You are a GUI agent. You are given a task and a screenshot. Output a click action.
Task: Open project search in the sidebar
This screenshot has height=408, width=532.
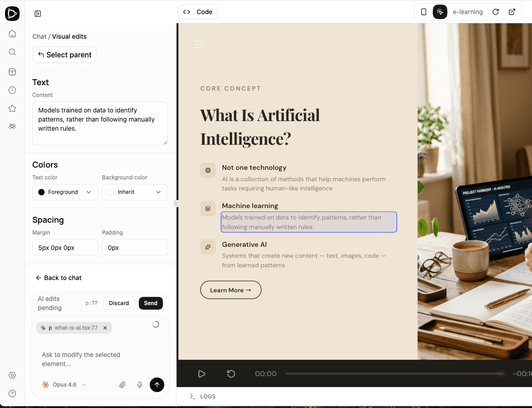pyautogui.click(x=12, y=52)
